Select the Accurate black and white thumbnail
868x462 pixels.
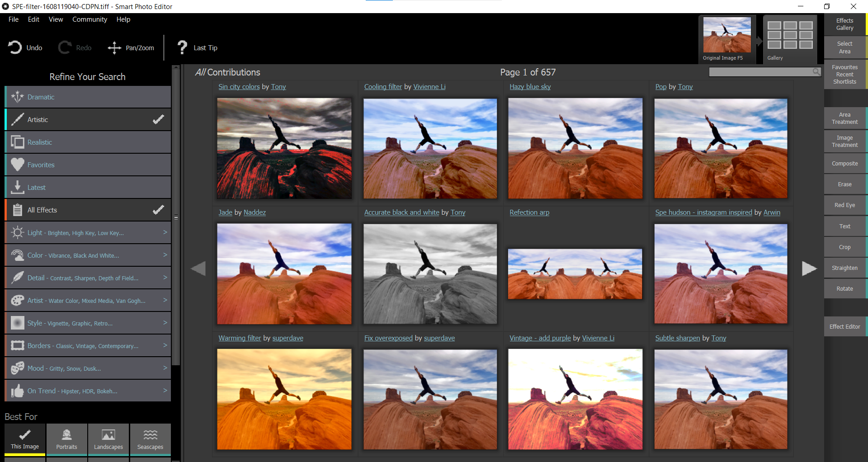430,274
